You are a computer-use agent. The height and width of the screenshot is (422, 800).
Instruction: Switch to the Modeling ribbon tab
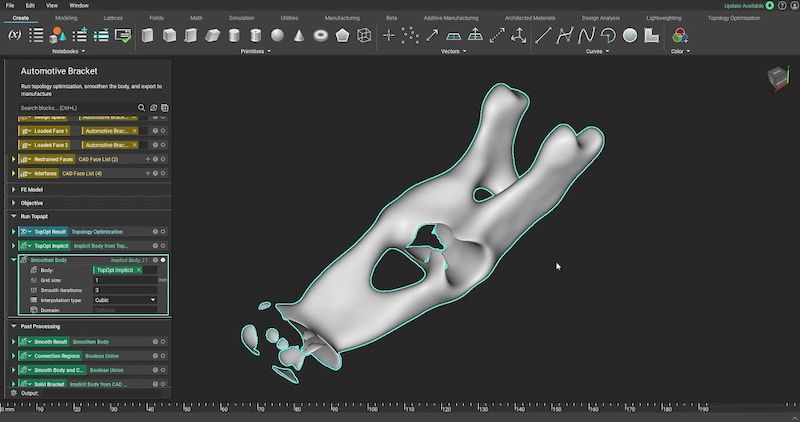tap(66, 18)
